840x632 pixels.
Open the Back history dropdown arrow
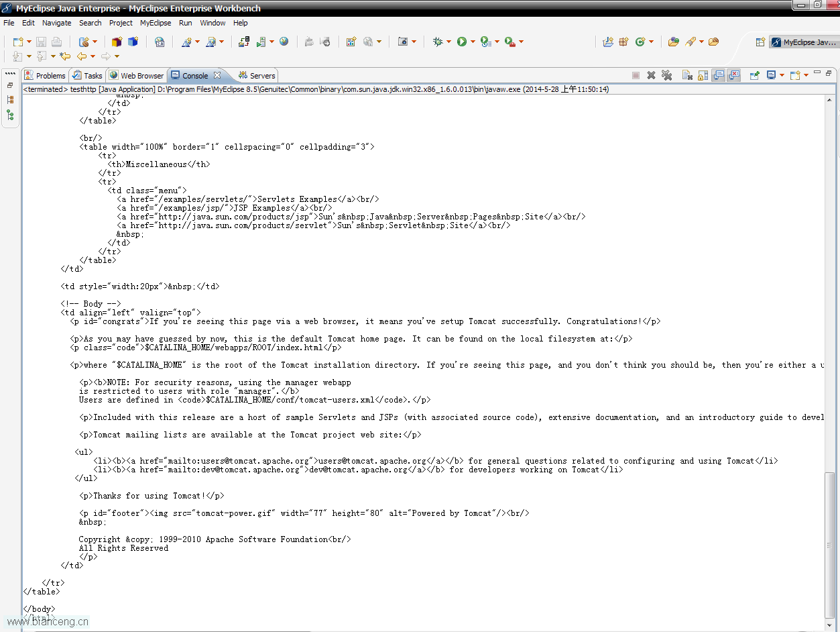click(93, 56)
